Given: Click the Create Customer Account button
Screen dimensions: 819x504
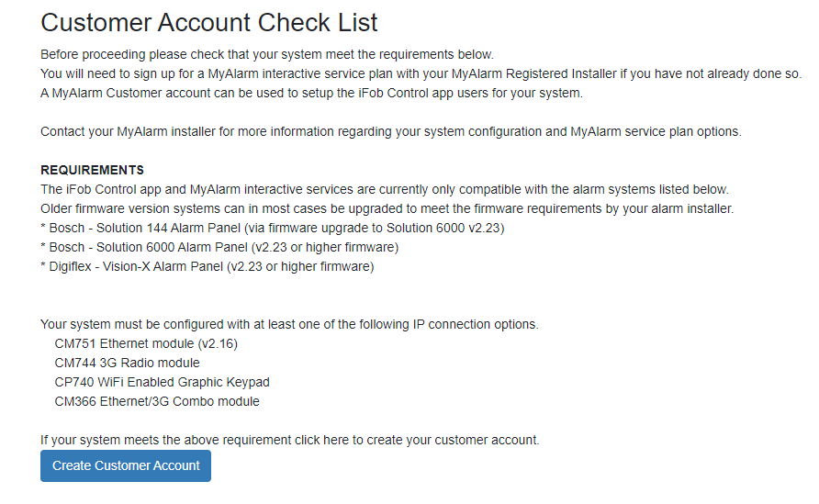Looking at the screenshot, I should (x=126, y=465).
